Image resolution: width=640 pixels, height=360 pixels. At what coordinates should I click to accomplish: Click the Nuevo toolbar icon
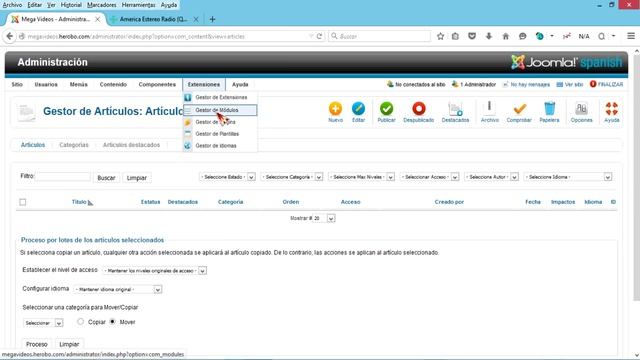point(335,109)
